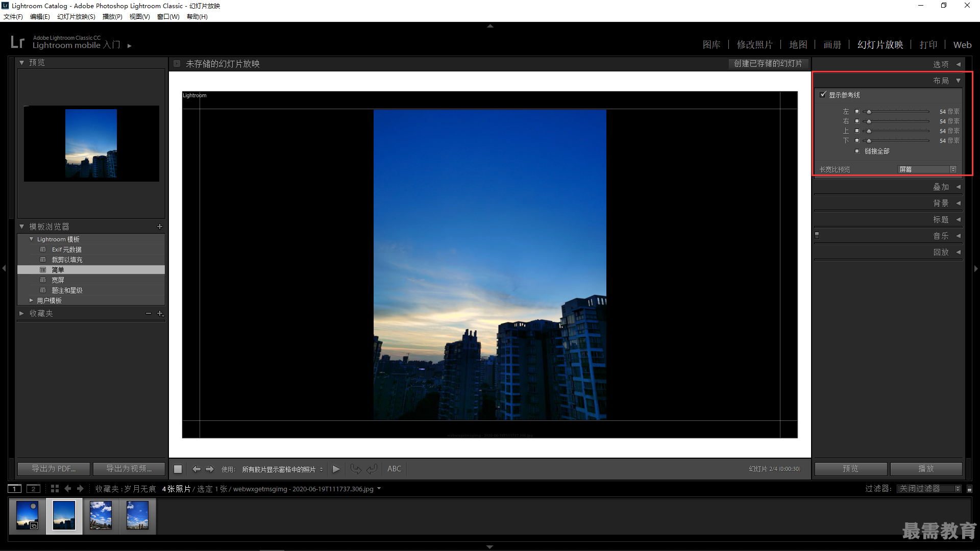Rotate adornment clockwise icon in toolbar
The height and width of the screenshot is (551, 980).
click(x=372, y=469)
